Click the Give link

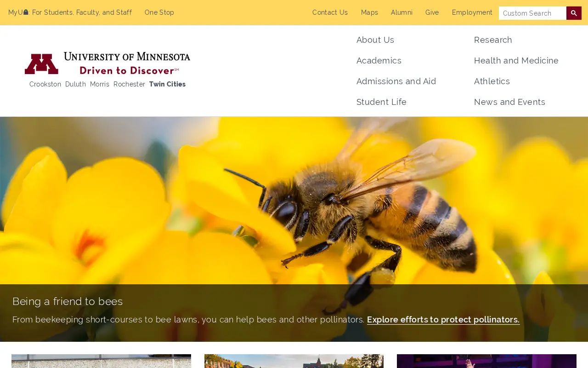pos(432,12)
